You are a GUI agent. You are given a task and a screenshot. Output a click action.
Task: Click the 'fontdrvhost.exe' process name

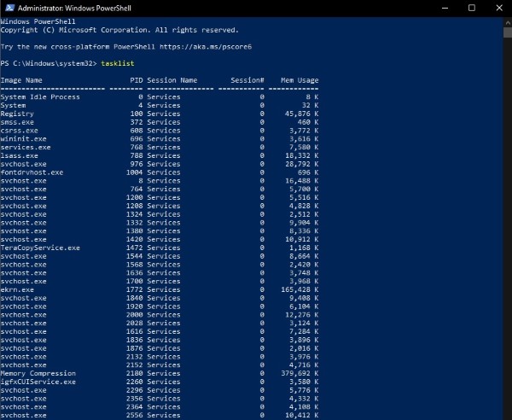tap(32, 172)
